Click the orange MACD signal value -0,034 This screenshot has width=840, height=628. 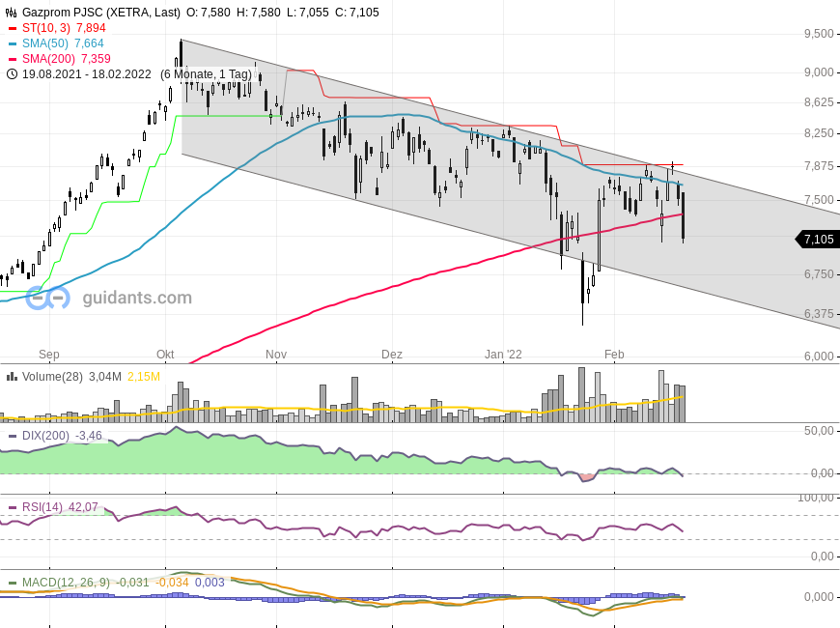172,583
